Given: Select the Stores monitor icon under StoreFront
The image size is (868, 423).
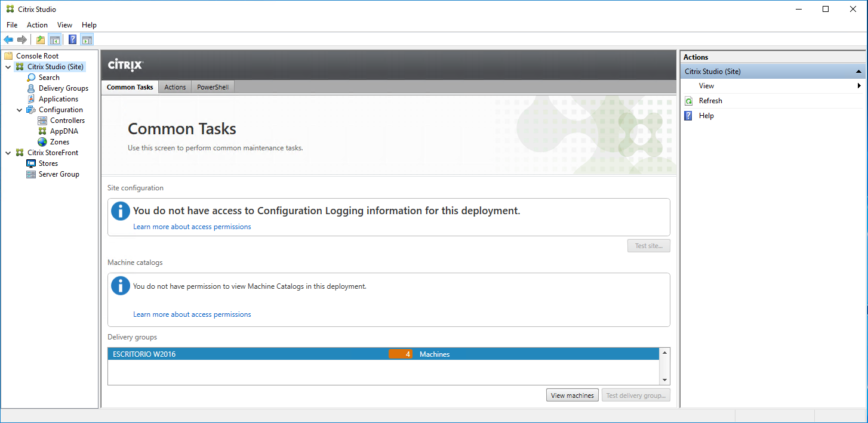Looking at the screenshot, I should [x=31, y=163].
